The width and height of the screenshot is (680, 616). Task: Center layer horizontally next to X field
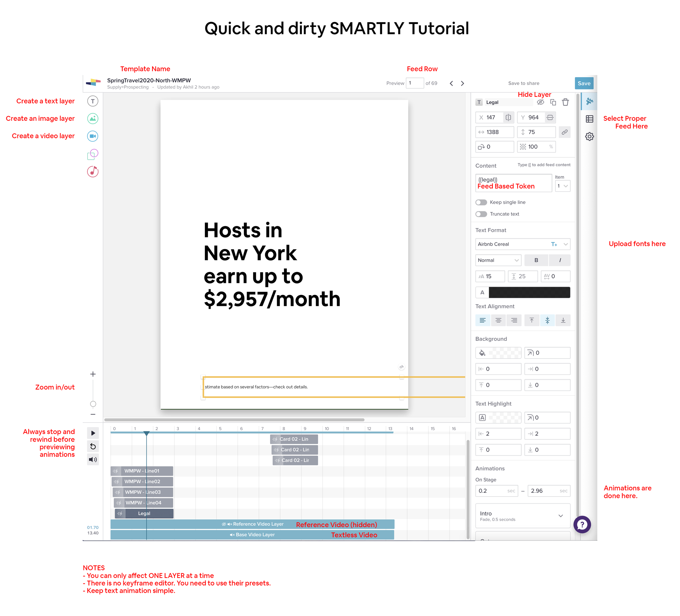tap(508, 117)
